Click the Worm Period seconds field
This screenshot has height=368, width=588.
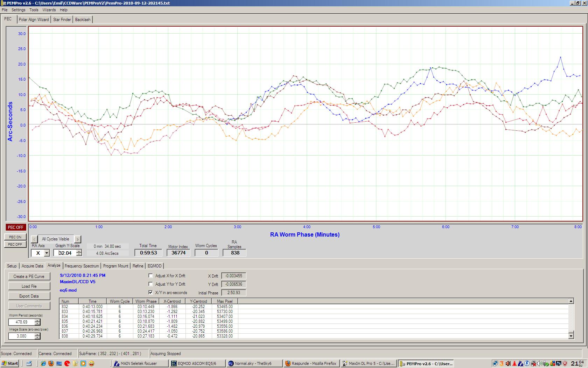tap(22, 322)
